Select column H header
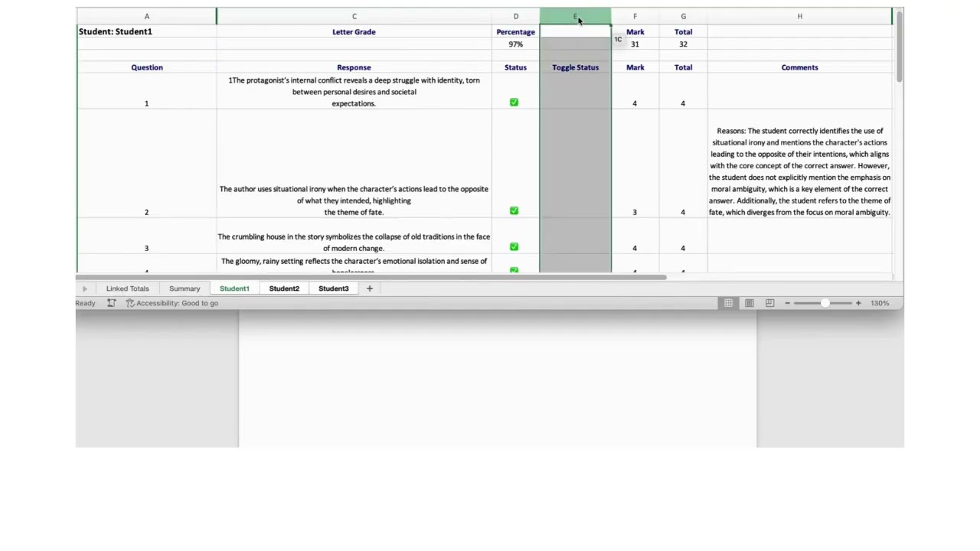 click(799, 16)
